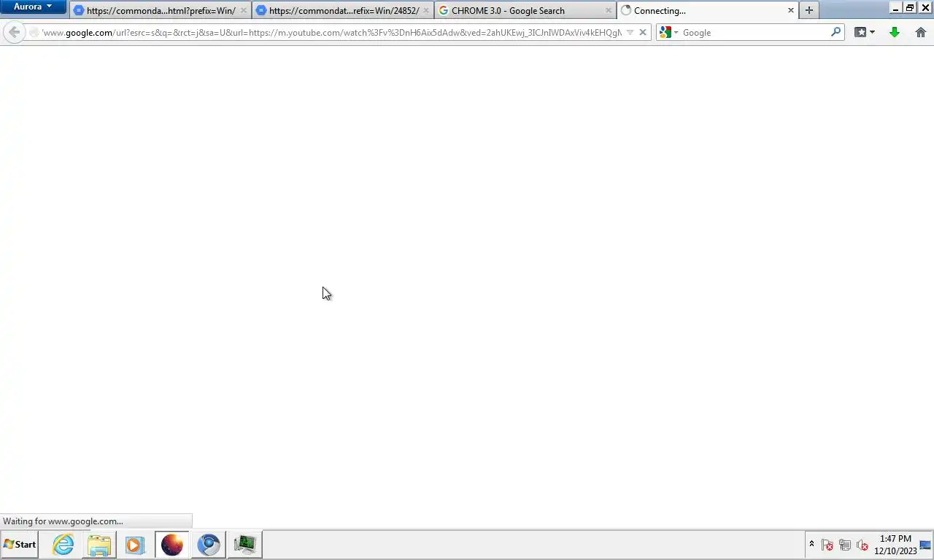Click the Google search input box
Image resolution: width=934 pixels, height=560 pixels.
point(755,32)
